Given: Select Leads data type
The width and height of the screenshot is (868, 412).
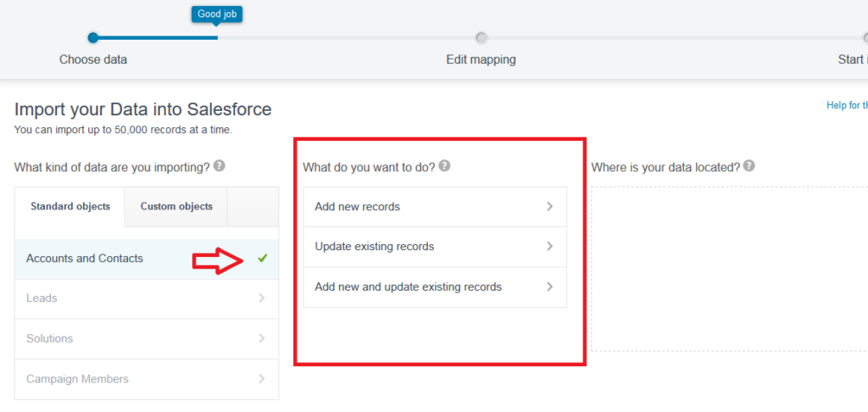Looking at the screenshot, I should 147,298.
